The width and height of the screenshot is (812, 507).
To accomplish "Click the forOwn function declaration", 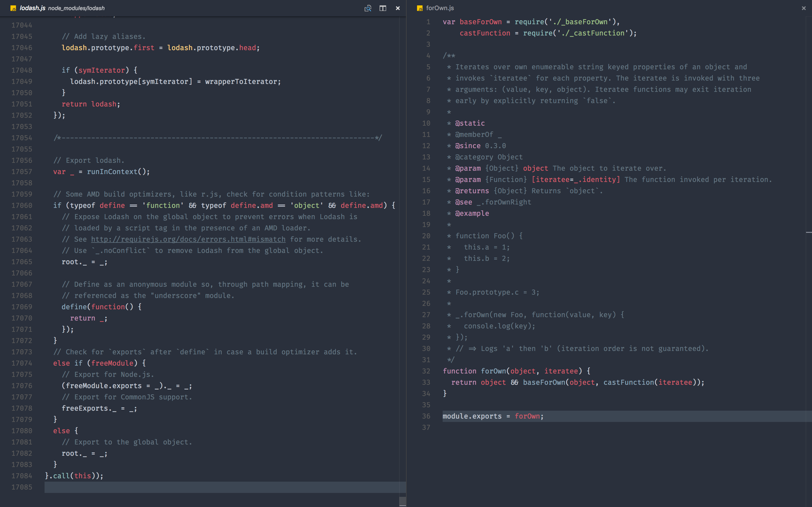I will coord(493,371).
